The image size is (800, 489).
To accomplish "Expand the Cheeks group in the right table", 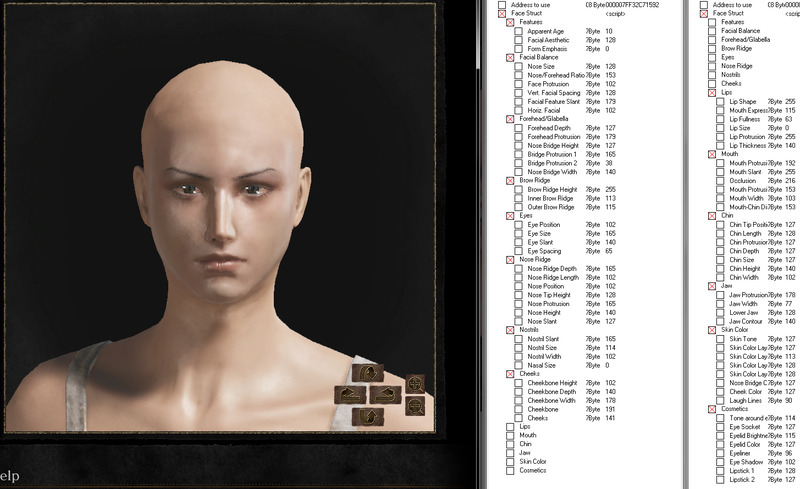I will (x=712, y=84).
